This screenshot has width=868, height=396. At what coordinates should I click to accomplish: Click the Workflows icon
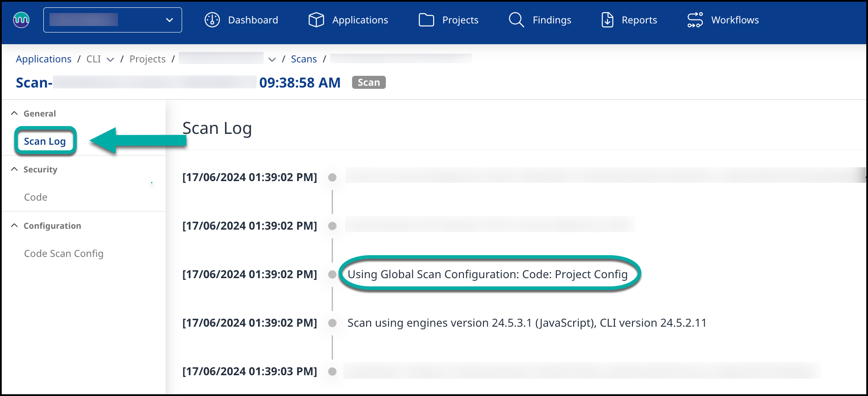click(x=695, y=20)
